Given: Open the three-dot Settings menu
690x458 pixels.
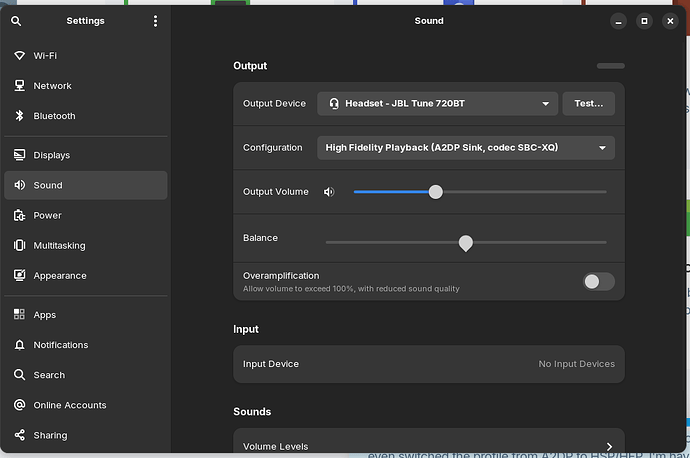Looking at the screenshot, I should point(155,21).
